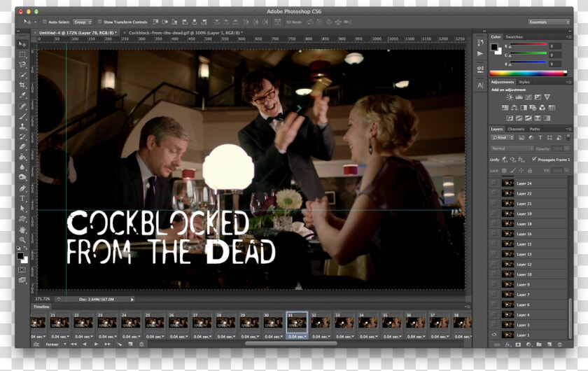
Task: Switch to the Paths tab
Action: [x=535, y=129]
